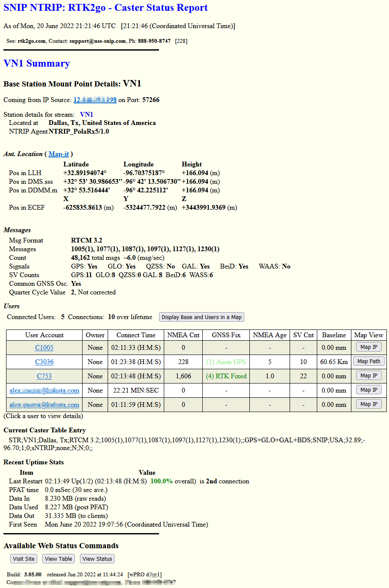Click Map IP button for C753

point(369,376)
